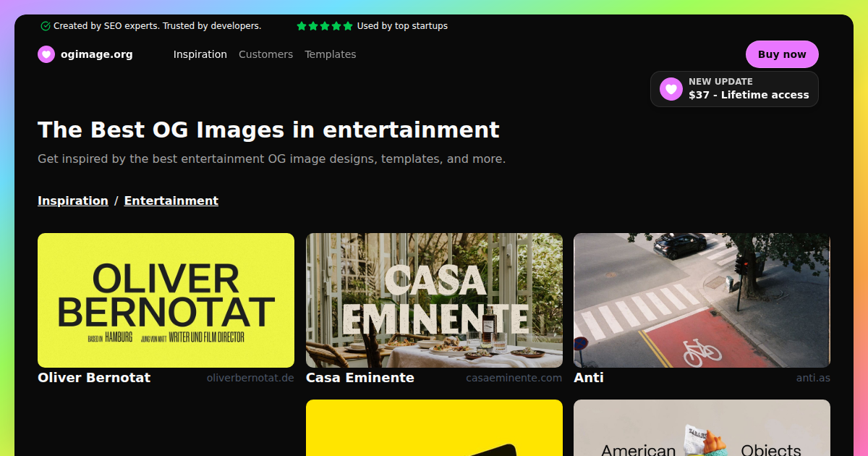This screenshot has width=868, height=456.
Task: Click the heart icon in New Update banner
Action: coord(671,89)
